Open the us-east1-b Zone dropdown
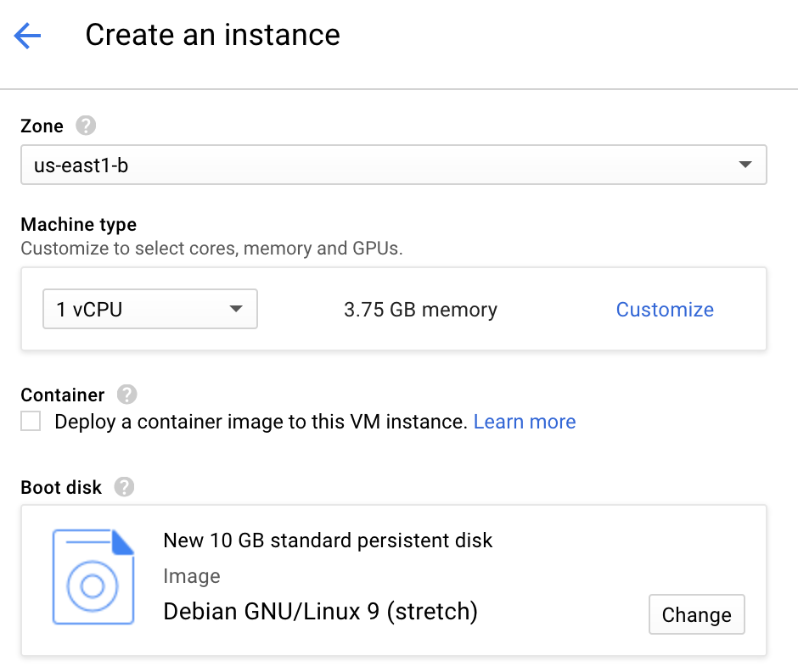Screen dimensions: 798x672 393,165
